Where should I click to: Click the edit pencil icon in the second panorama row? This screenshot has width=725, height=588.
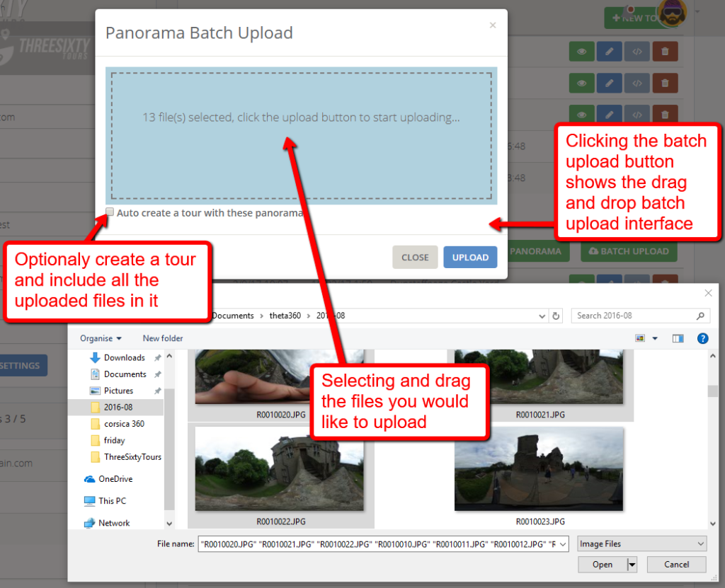click(x=610, y=83)
